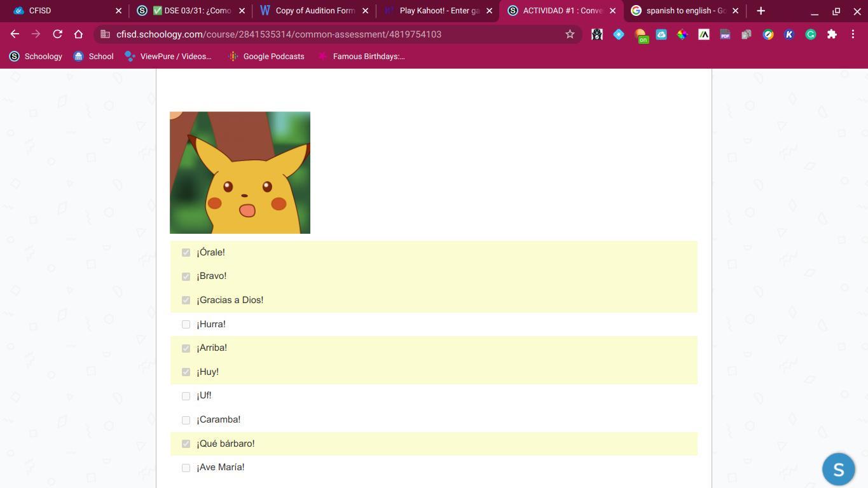The width and height of the screenshot is (868, 488).
Task: Open the Google Podcasts bookmark
Action: pyautogui.click(x=266, y=57)
